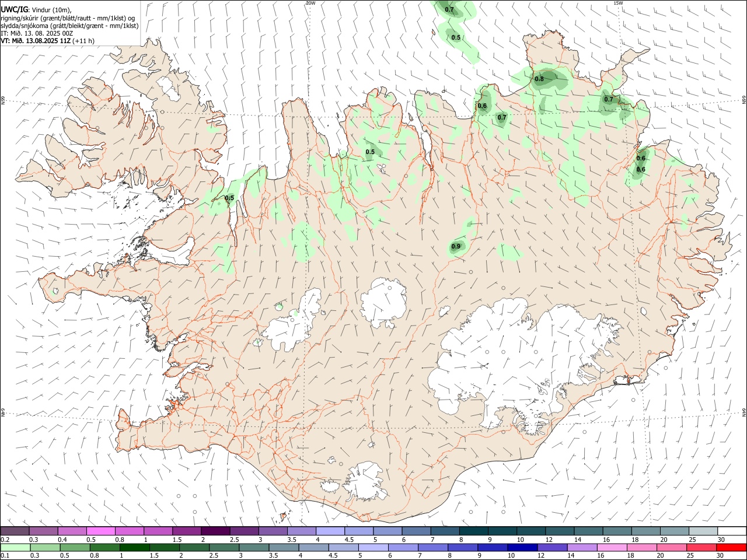Screen dimensions: 747x560
Task: Select the dusky purple snow swatch starting at 0.2
Action: (15, 531)
